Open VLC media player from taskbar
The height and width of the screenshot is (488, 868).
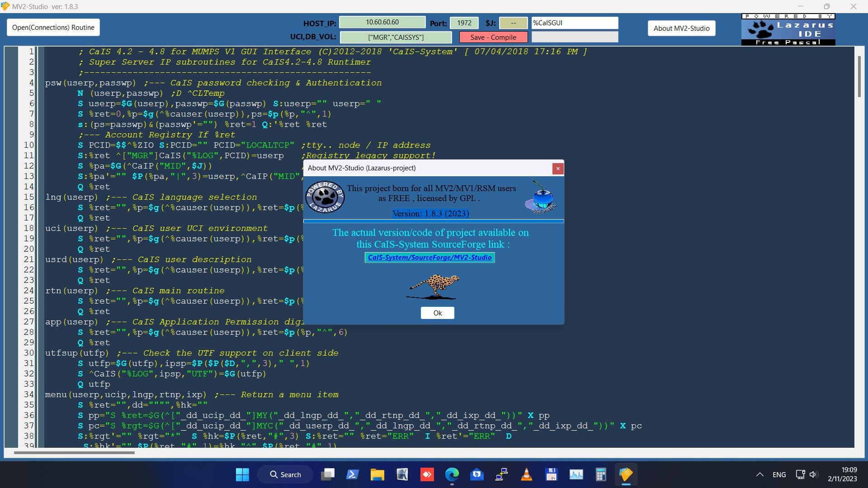click(x=526, y=474)
